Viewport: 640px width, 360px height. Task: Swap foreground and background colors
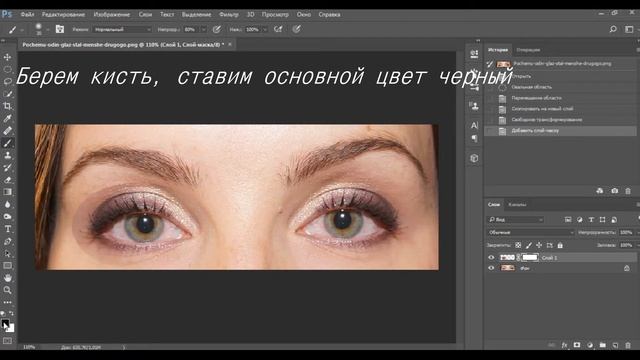coord(11,313)
